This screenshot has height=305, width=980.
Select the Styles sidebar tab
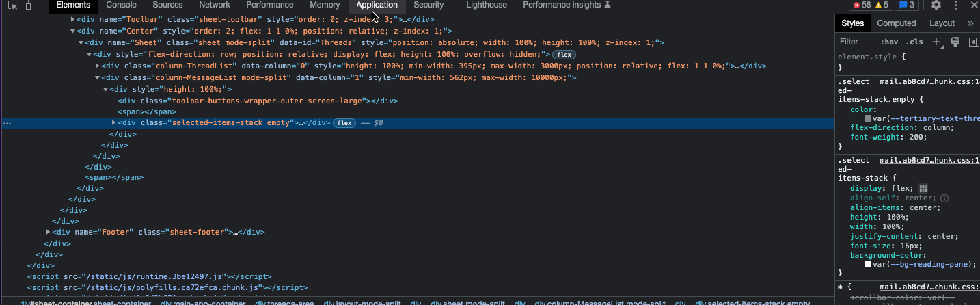pyautogui.click(x=852, y=23)
